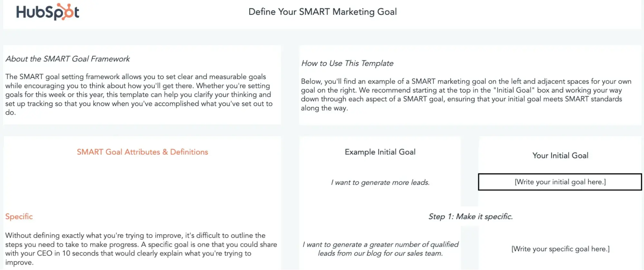The height and width of the screenshot is (270, 644).
Task: Select the SMART framework description paragraph
Action: click(139, 95)
